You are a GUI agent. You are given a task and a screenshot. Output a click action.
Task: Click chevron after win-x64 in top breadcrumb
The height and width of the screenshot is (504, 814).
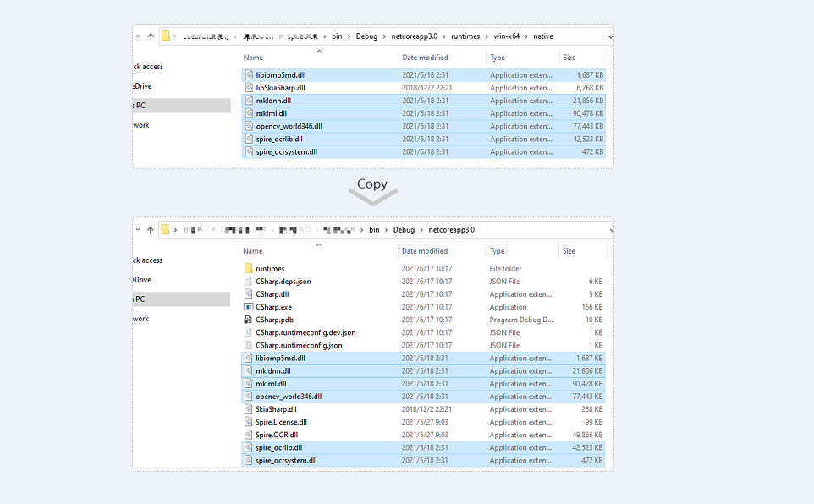click(526, 36)
